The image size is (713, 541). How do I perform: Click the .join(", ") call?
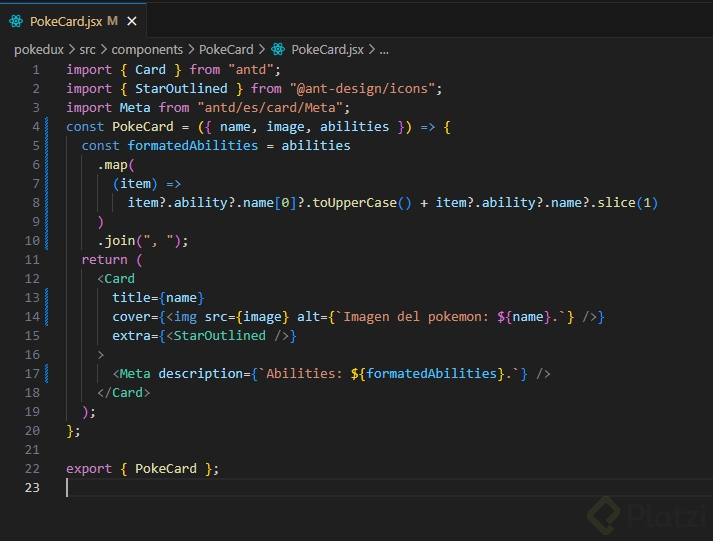pyautogui.click(x=142, y=241)
